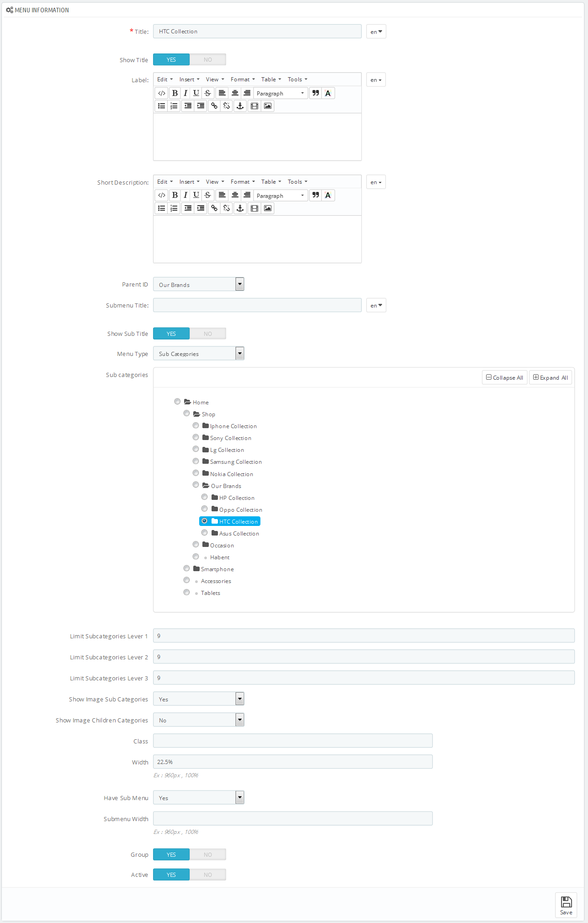
Task: Click the Submenu Width input field
Action: tap(293, 819)
